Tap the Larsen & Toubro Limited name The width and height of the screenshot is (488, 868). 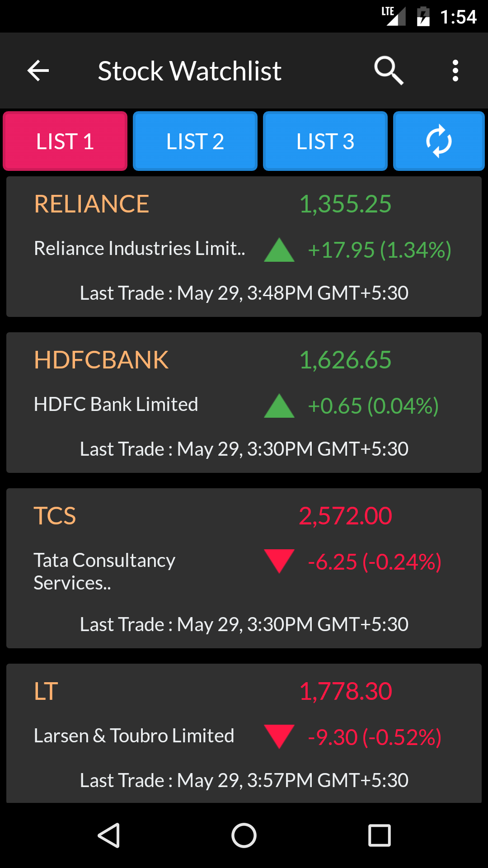tap(134, 736)
